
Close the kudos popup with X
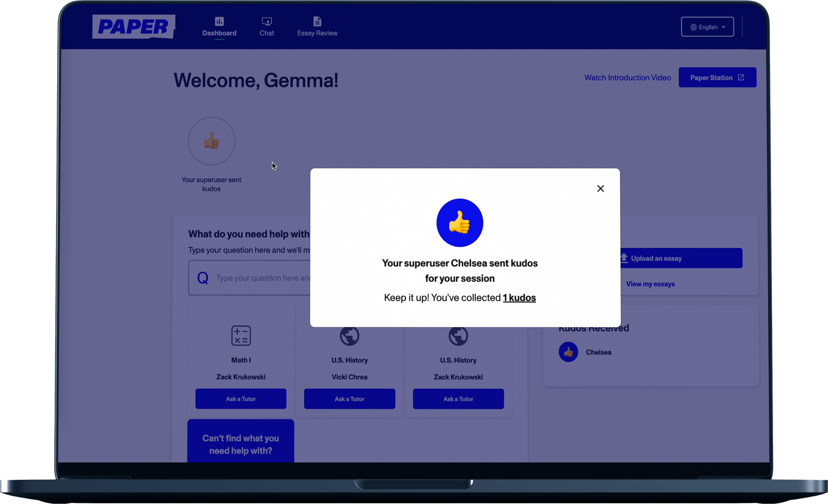[600, 189]
